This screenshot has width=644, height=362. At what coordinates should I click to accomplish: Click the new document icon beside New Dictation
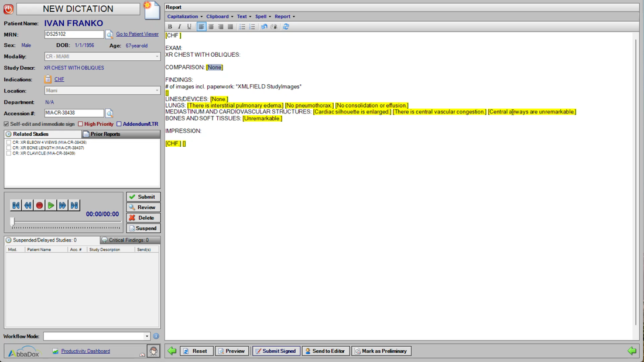152,11
